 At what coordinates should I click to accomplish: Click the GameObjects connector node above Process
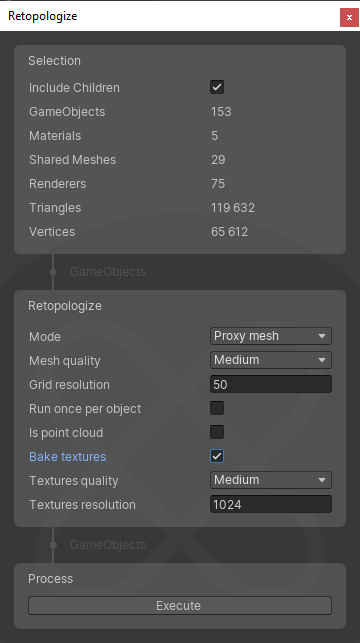click(53, 545)
